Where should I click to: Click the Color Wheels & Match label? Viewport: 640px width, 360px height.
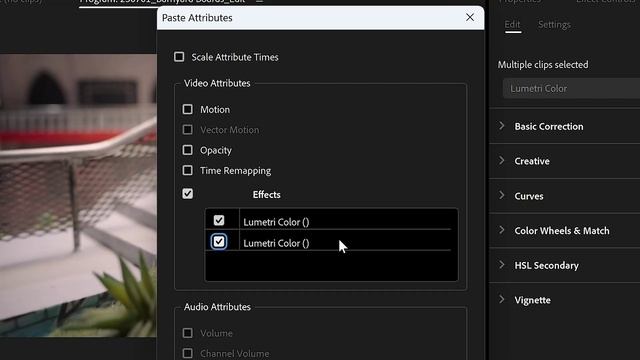click(x=562, y=231)
